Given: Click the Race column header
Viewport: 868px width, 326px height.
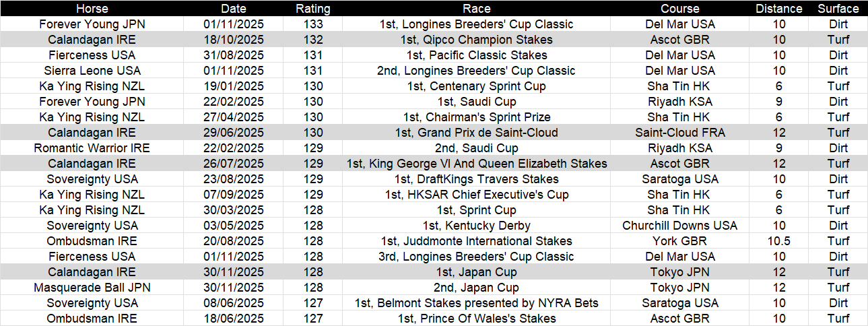Looking at the screenshot, I should point(477,9).
